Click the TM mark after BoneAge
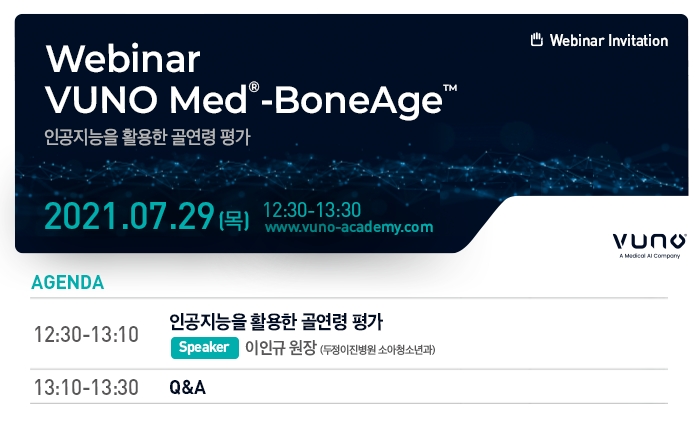Viewport: 700px width, 430px height. (x=450, y=88)
